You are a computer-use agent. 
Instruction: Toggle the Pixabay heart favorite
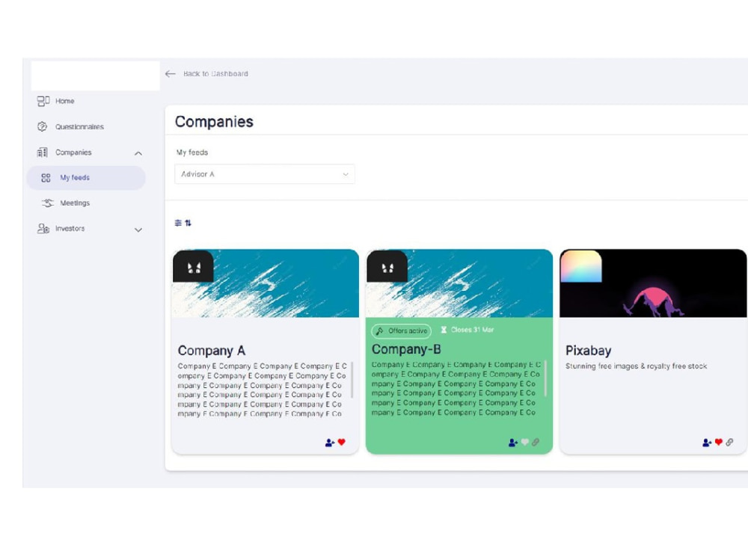[x=719, y=442]
